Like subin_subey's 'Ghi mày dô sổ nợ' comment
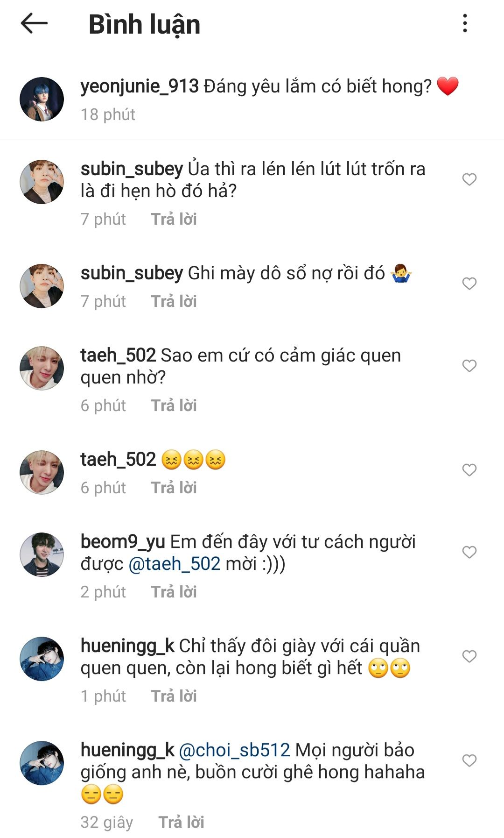The image size is (504, 838). [x=469, y=284]
